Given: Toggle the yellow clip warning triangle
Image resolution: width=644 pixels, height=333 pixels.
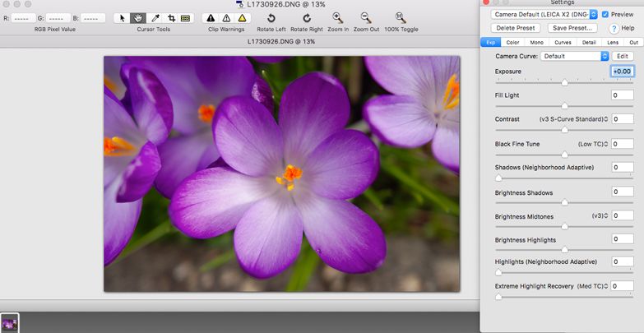Looking at the screenshot, I should click(242, 17).
